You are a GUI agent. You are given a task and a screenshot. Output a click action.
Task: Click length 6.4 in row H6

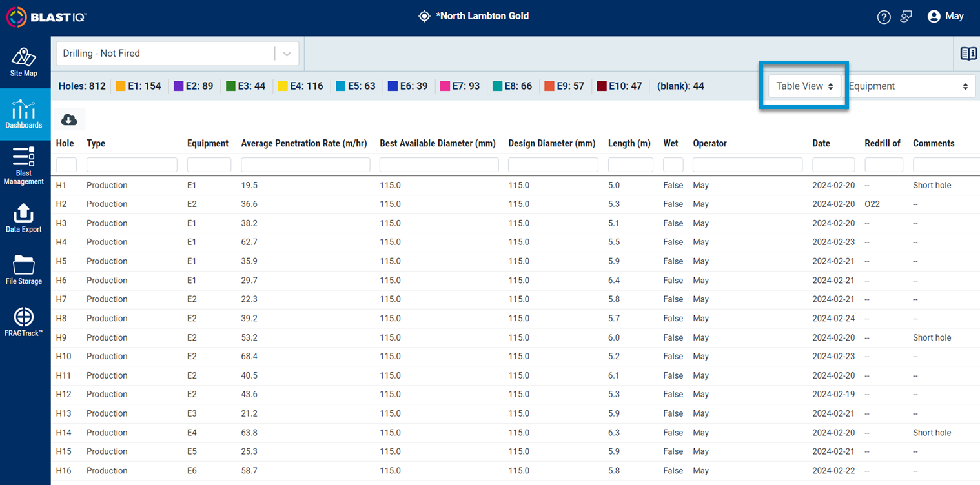pyautogui.click(x=614, y=280)
